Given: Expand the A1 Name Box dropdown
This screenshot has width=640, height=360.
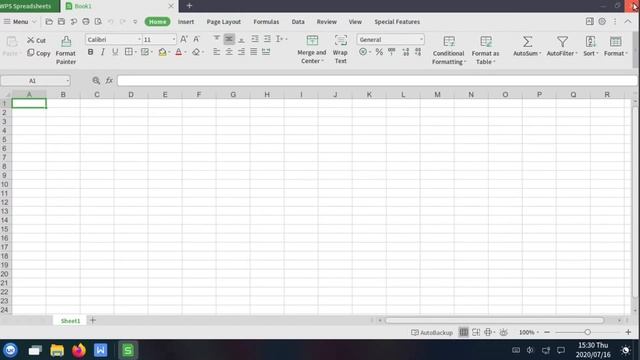Looking at the screenshot, I should [x=67, y=81].
